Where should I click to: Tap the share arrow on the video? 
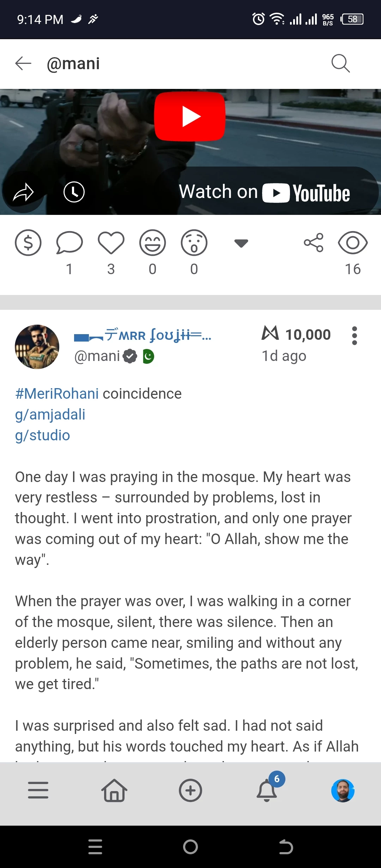point(23,193)
